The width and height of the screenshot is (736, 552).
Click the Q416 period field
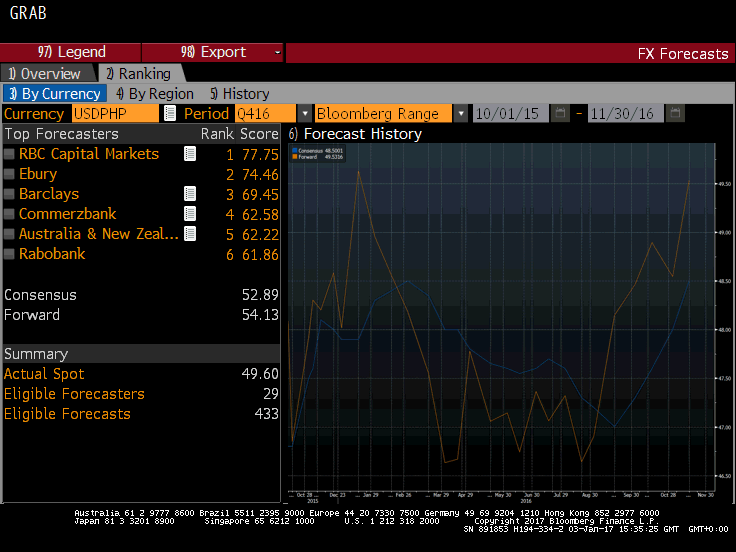(266, 113)
